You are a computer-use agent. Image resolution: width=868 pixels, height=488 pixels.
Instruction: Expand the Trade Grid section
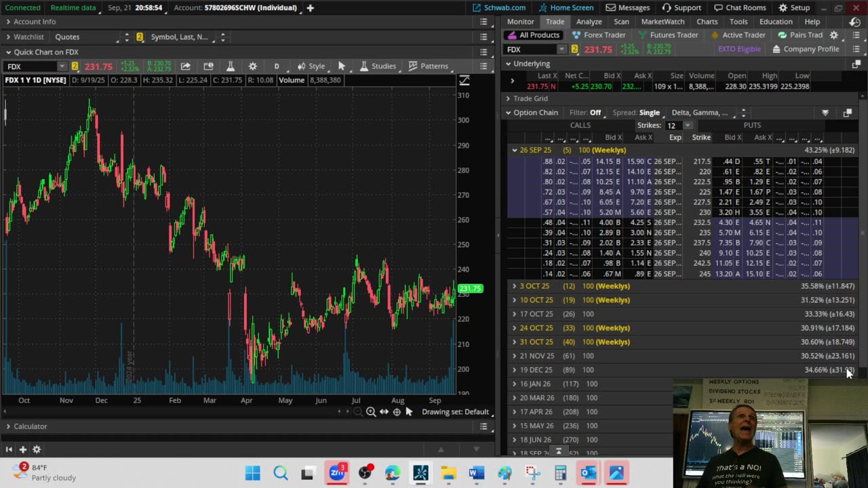[x=508, y=98]
